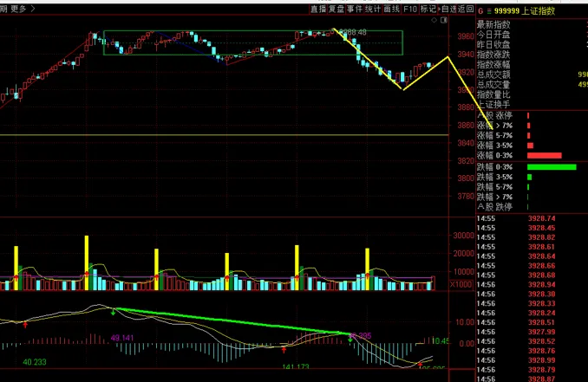Open the 事件 events button
The width and height of the screenshot is (588, 382).
point(355,9)
